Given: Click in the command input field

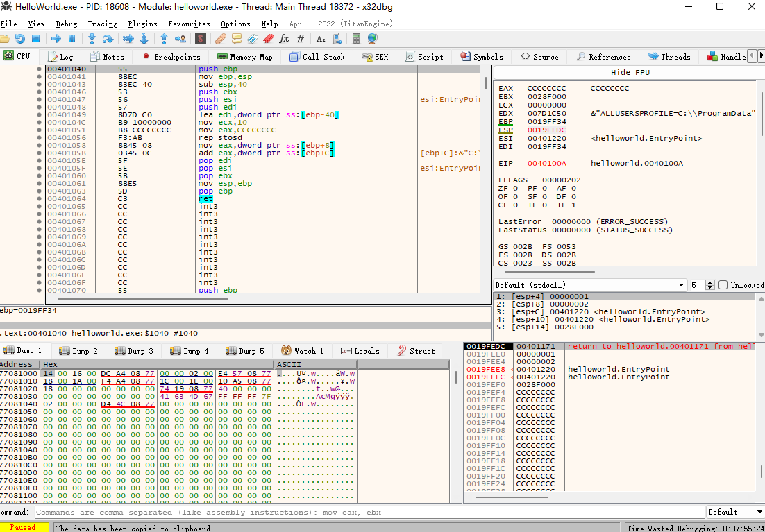Looking at the screenshot, I should (368, 512).
